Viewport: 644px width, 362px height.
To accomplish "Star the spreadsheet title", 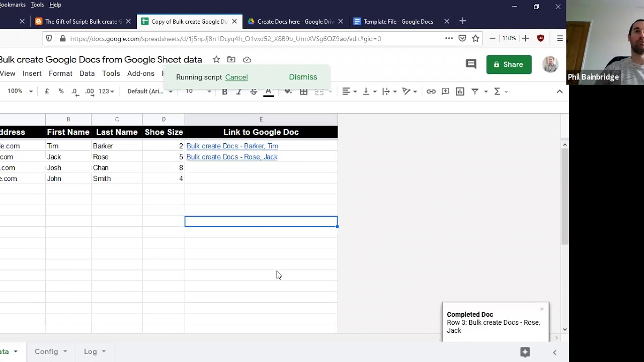I will (216, 59).
